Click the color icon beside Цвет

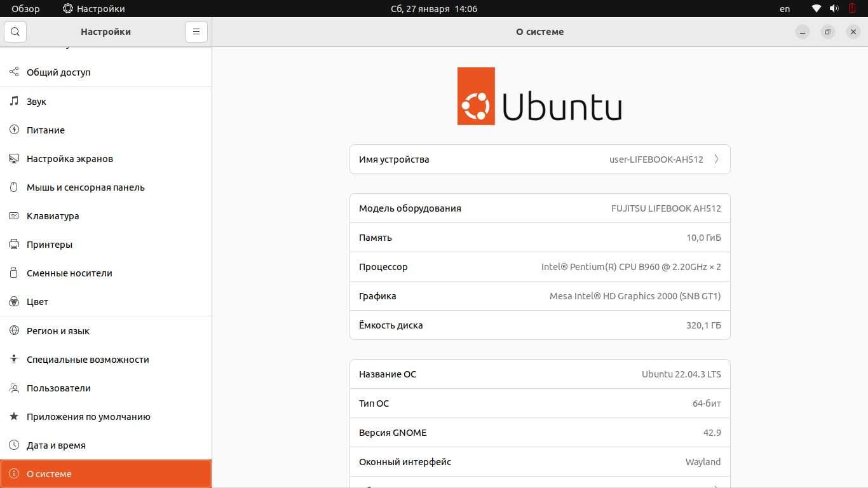[x=14, y=301]
